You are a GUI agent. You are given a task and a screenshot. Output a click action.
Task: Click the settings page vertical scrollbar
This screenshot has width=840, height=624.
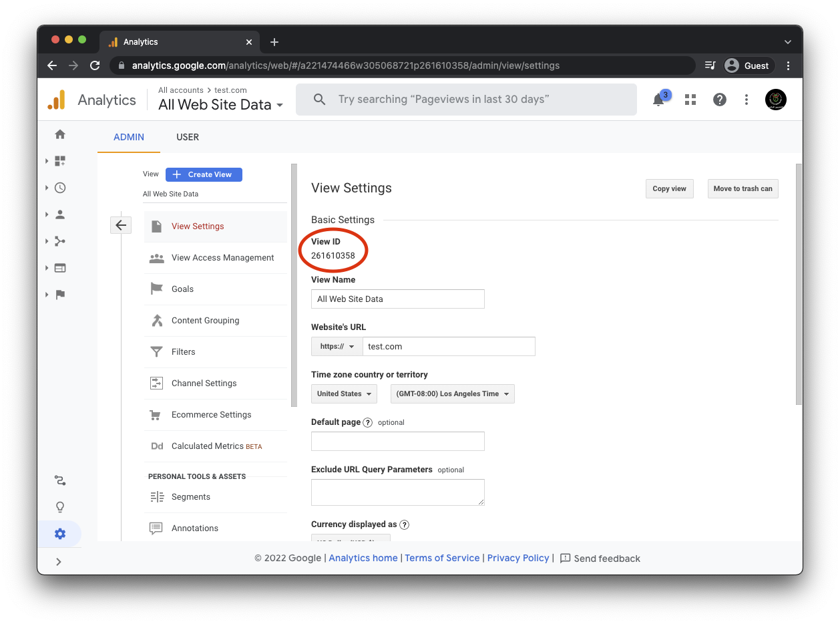(x=799, y=284)
